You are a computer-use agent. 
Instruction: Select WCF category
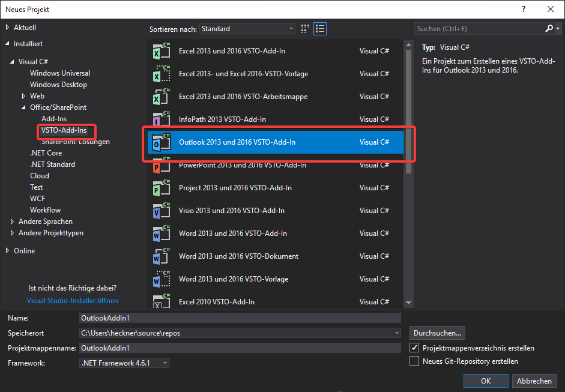point(37,199)
